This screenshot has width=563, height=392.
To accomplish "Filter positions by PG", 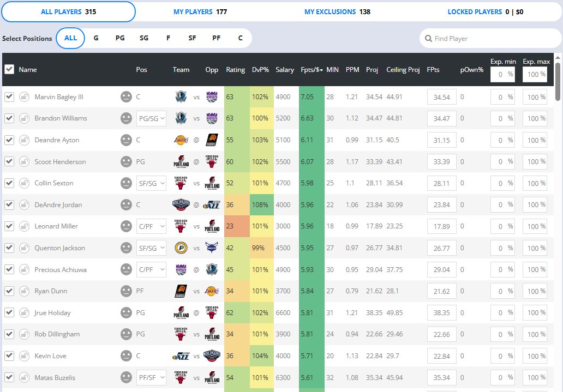I will point(120,38).
